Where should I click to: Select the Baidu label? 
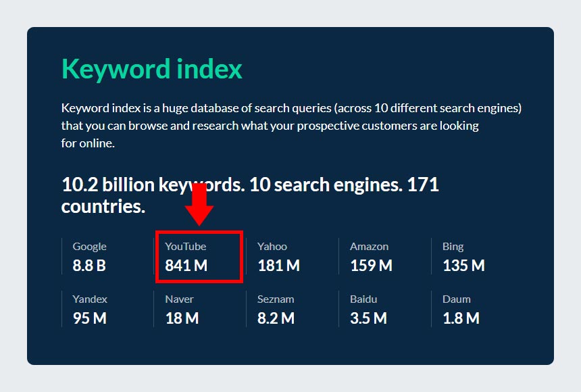[363, 299]
